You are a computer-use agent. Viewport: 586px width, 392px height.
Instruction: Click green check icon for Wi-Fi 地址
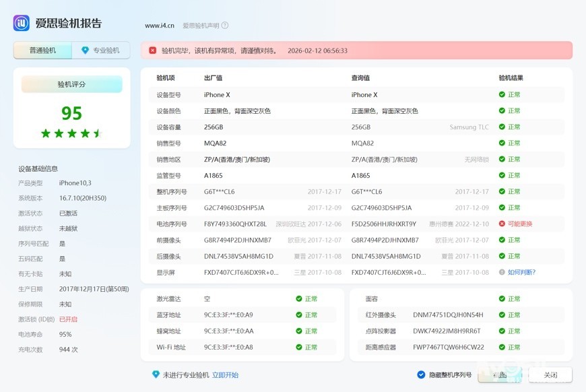[299, 347]
